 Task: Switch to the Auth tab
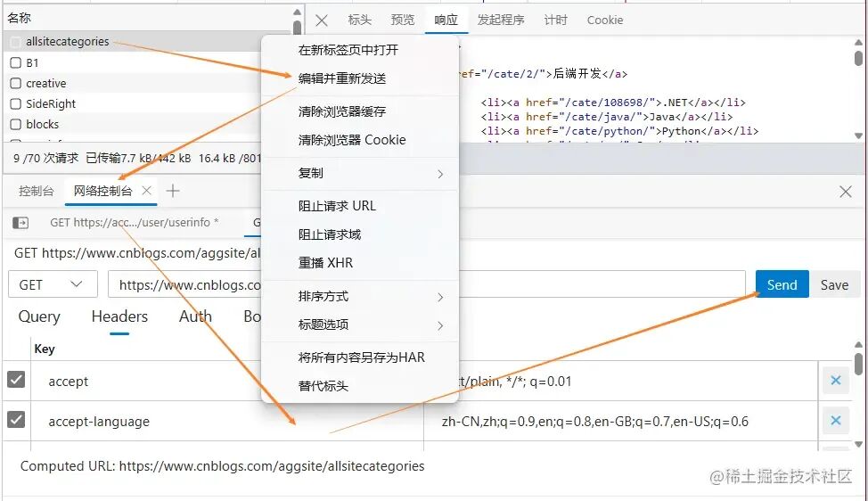coord(195,316)
